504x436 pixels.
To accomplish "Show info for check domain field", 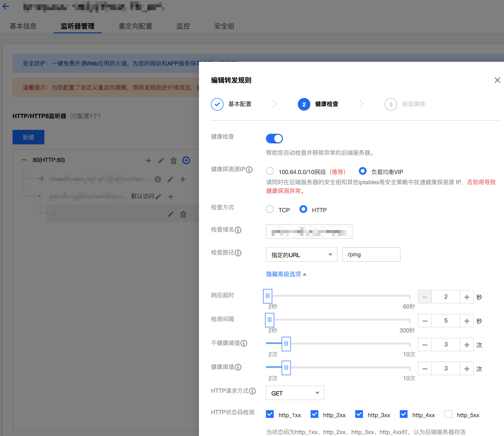I will (238, 230).
